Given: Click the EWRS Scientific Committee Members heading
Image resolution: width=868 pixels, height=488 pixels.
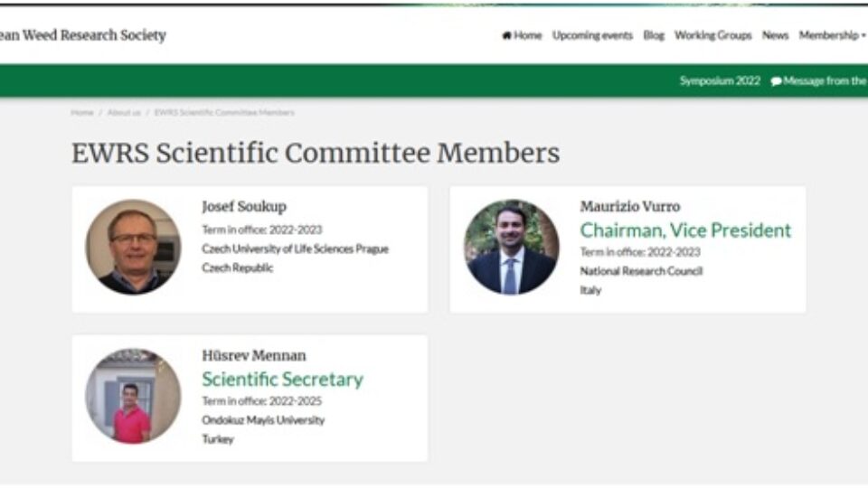Looking at the screenshot, I should [316, 153].
